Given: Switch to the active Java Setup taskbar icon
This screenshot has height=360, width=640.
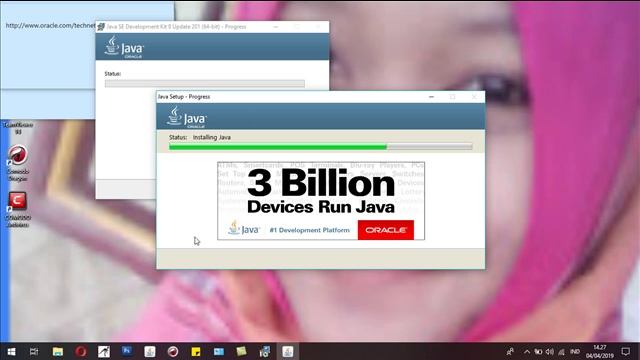Looking at the screenshot, I should pyautogui.click(x=288, y=351).
